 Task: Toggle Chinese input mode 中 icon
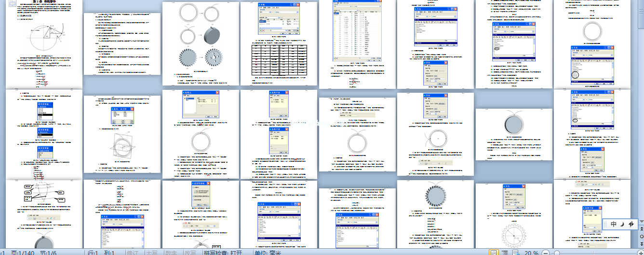613,224
